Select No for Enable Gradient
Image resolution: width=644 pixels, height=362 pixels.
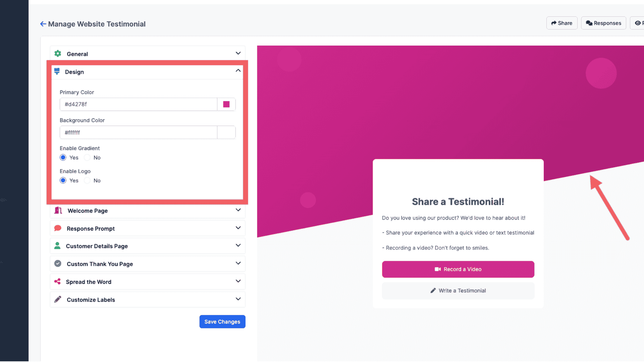click(87, 158)
